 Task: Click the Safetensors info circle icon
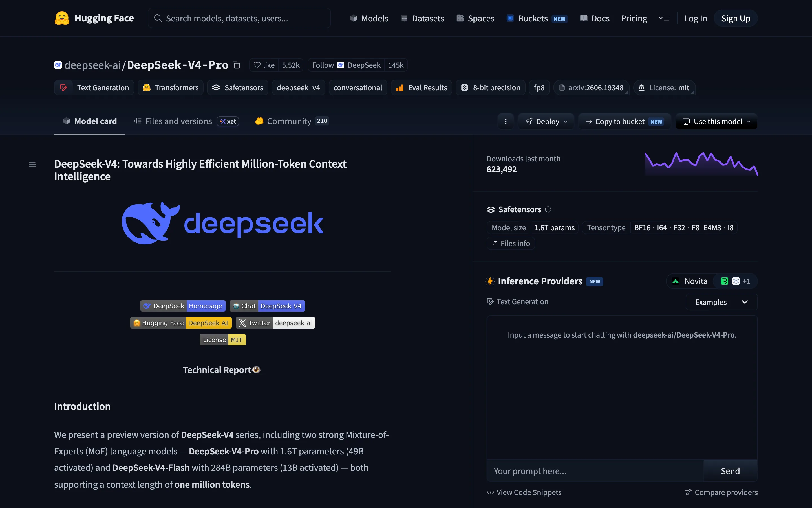pos(548,210)
